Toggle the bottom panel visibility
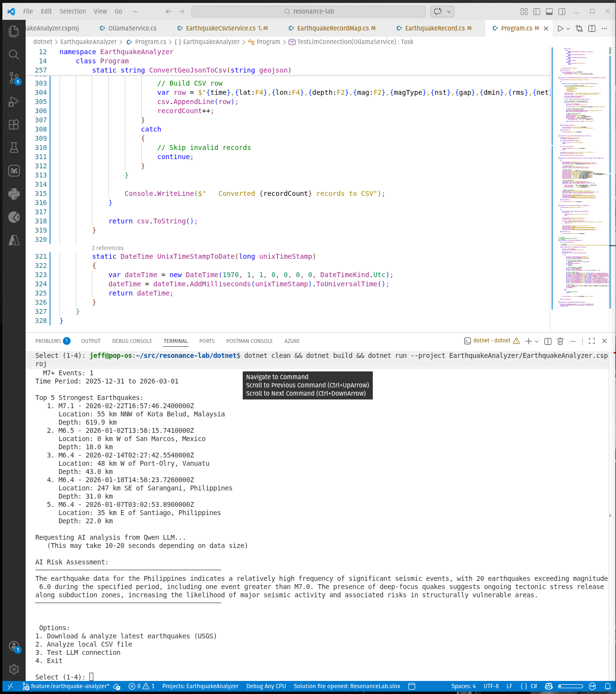This screenshot has height=694, width=616. click(x=549, y=11)
